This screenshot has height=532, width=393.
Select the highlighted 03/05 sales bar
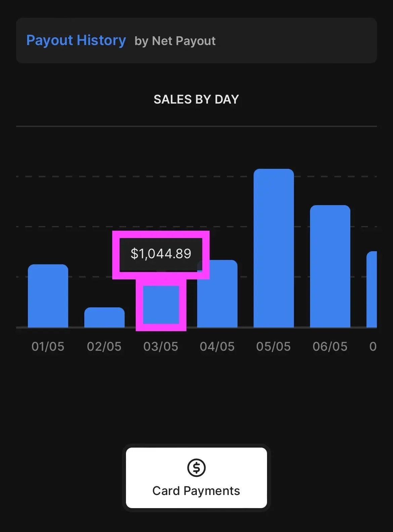tap(161, 305)
